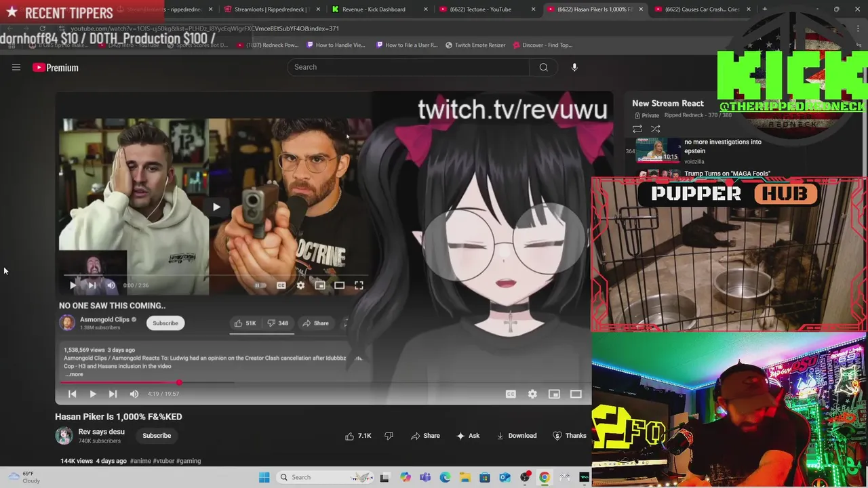Image resolution: width=868 pixels, height=488 pixels.
Task: Enable theater mode on the main player
Action: 576,394
